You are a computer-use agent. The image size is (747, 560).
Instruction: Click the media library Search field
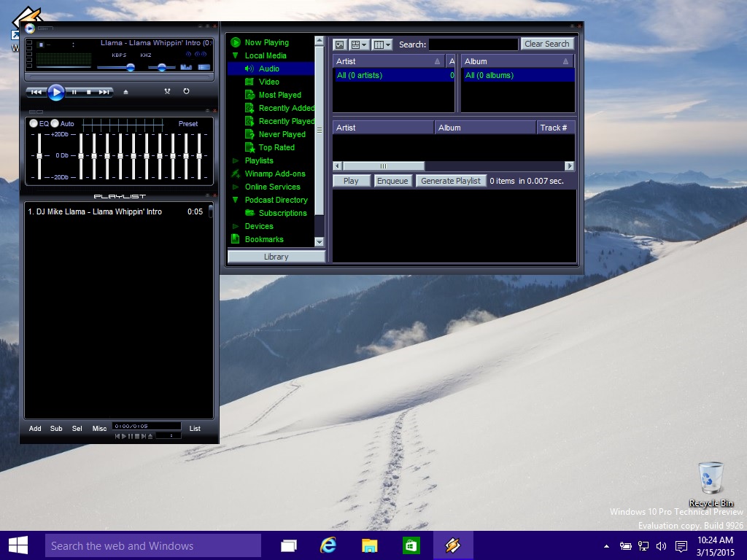tap(473, 44)
